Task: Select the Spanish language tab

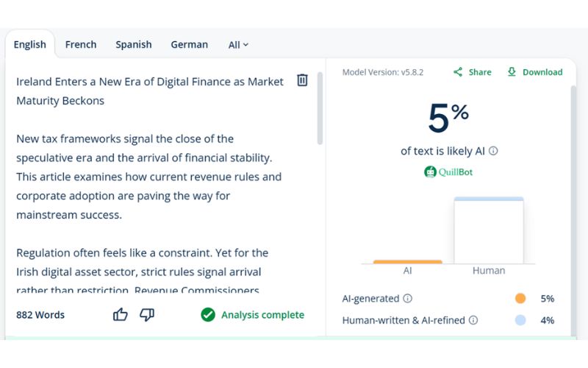Action: (x=134, y=44)
